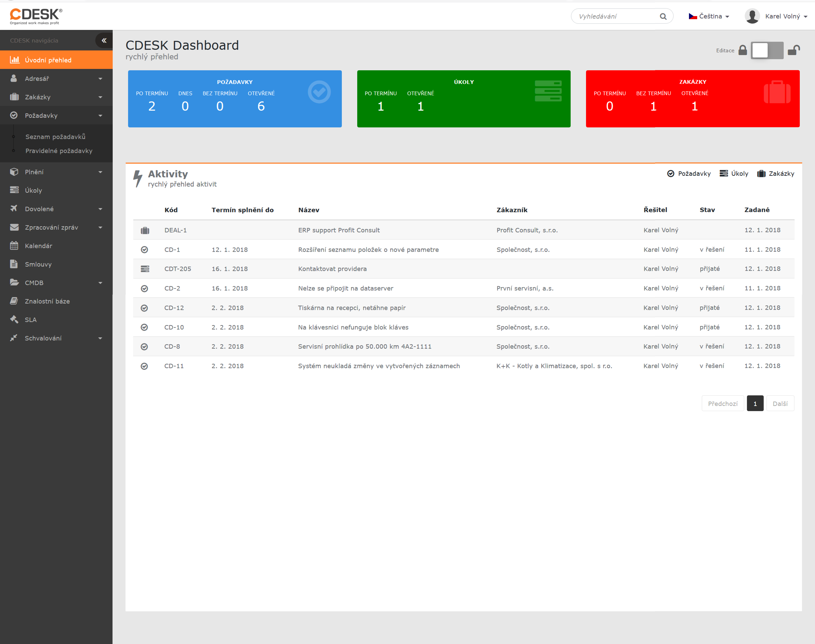815x644 pixels.
Task: Click the checkmark circle icon in Požadavky tile
Action: [x=319, y=92]
